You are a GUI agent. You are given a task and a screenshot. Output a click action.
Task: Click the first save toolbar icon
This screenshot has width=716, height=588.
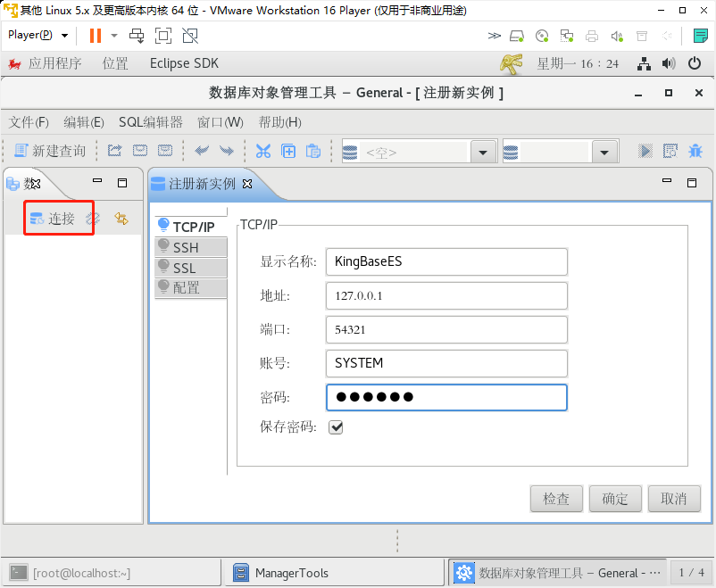point(140,151)
